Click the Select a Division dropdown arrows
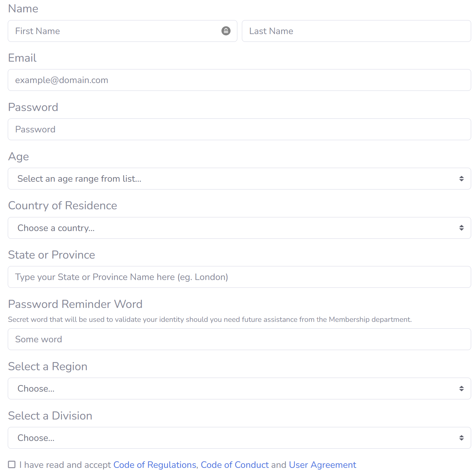 pyautogui.click(x=461, y=438)
